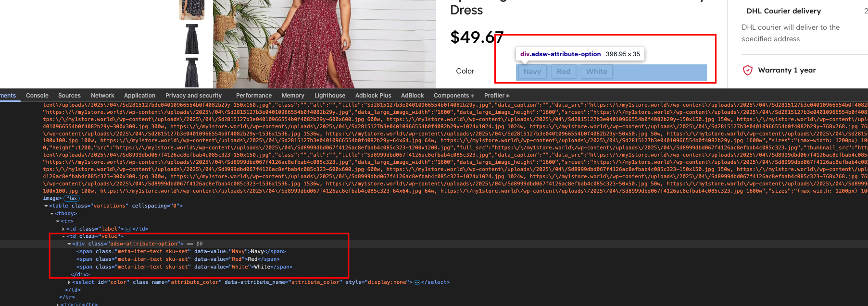Switch to the Elements tab
Screen dimensions: 868x306
click(x=8, y=96)
